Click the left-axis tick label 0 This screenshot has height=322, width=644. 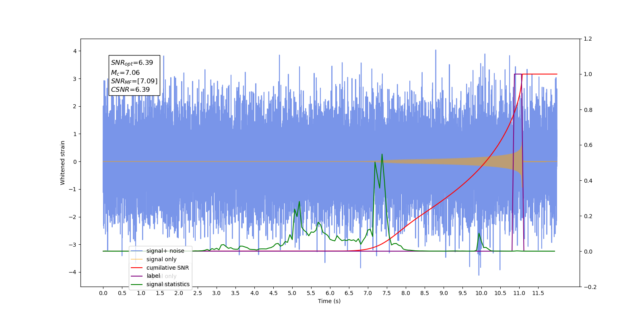pos(75,162)
